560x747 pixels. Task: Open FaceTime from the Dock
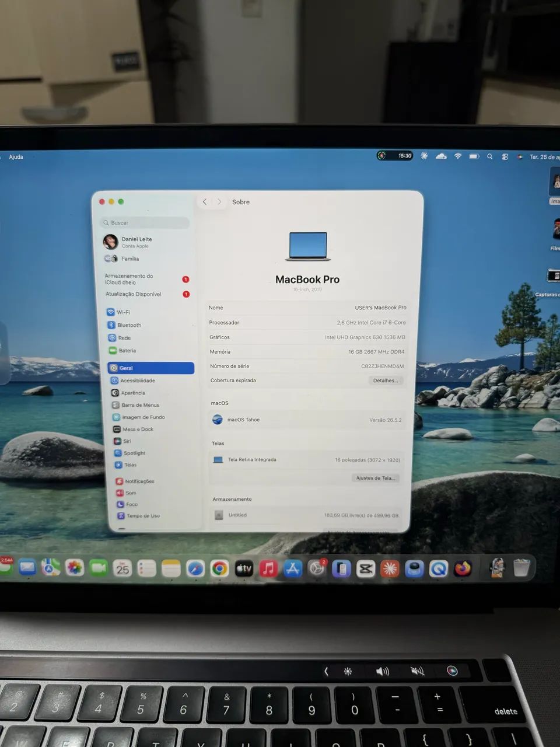(x=99, y=567)
